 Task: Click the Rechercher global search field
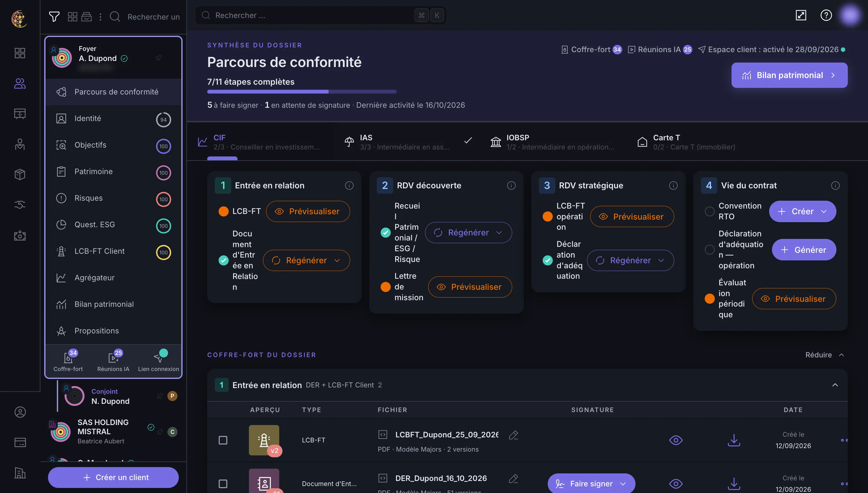pyautogui.click(x=321, y=15)
